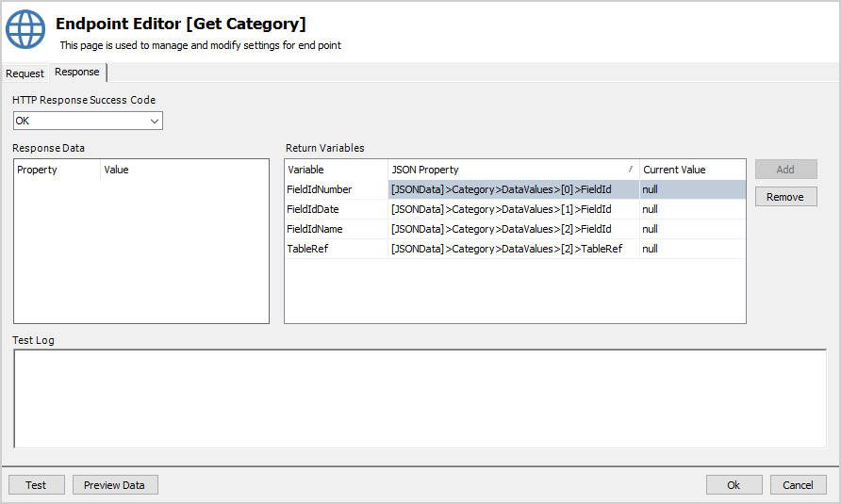841x504 pixels.
Task: Click the Remove button
Action: [785, 197]
